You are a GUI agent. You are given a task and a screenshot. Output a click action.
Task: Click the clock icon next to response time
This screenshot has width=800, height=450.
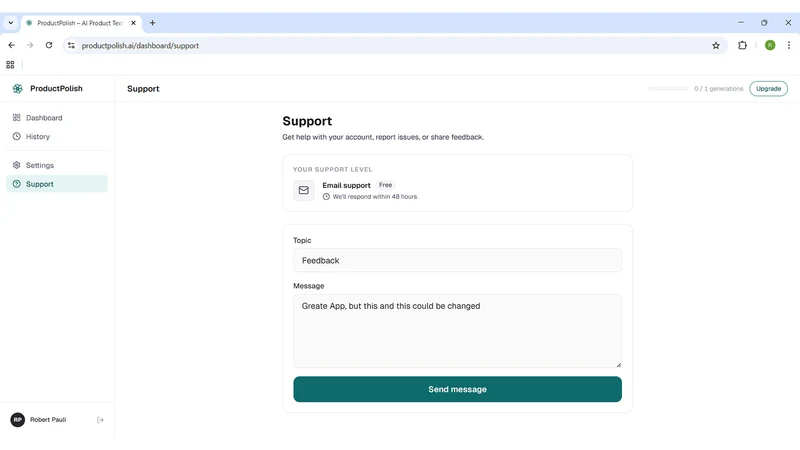(326, 197)
